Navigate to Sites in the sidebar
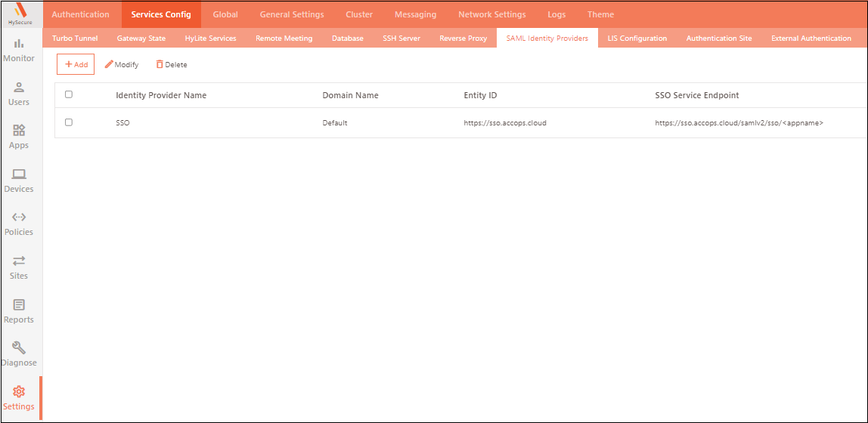The width and height of the screenshot is (868, 423). pyautogui.click(x=19, y=267)
